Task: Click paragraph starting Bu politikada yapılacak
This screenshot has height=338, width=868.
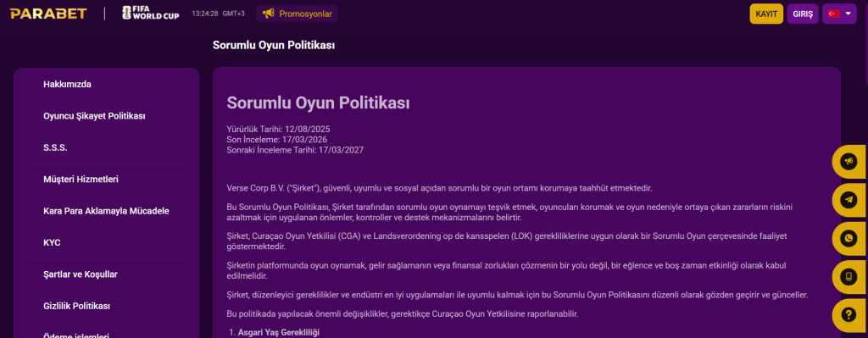Action: point(403,314)
